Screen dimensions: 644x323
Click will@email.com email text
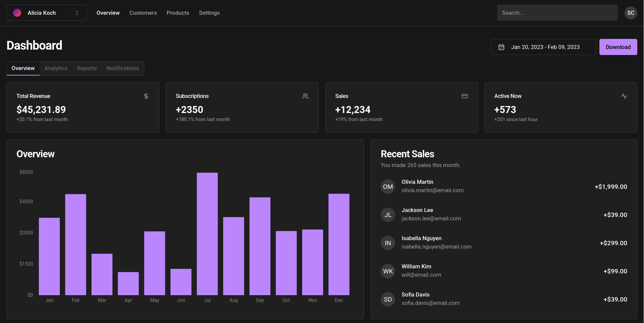421,275
